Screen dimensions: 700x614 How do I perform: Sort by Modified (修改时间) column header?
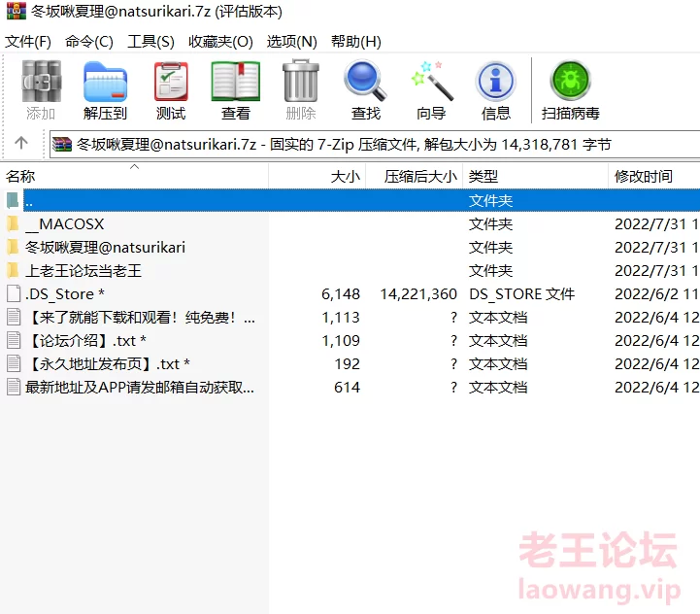pyautogui.click(x=654, y=176)
